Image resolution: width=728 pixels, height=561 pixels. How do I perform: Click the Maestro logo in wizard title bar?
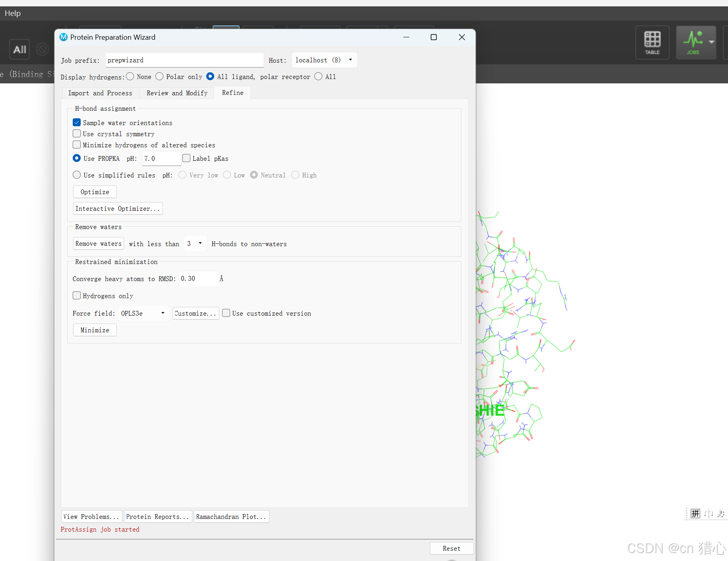[64, 37]
